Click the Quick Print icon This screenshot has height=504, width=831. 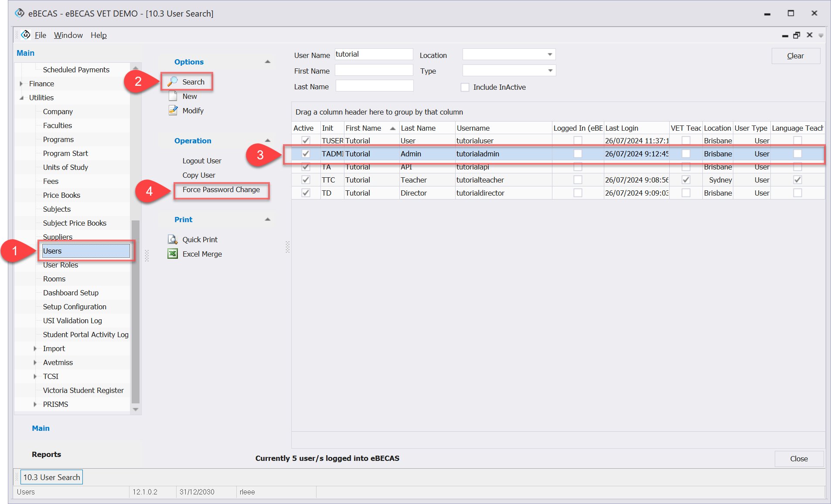point(173,240)
